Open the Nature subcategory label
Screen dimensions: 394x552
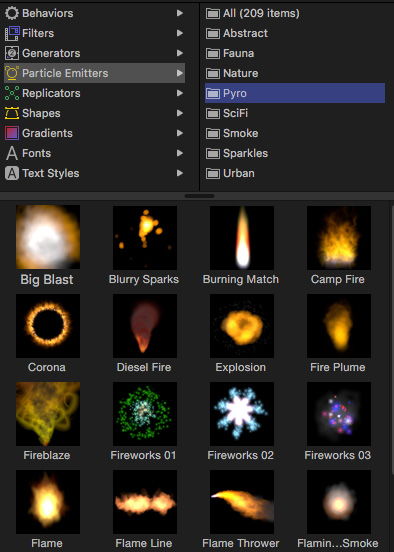[x=241, y=73]
